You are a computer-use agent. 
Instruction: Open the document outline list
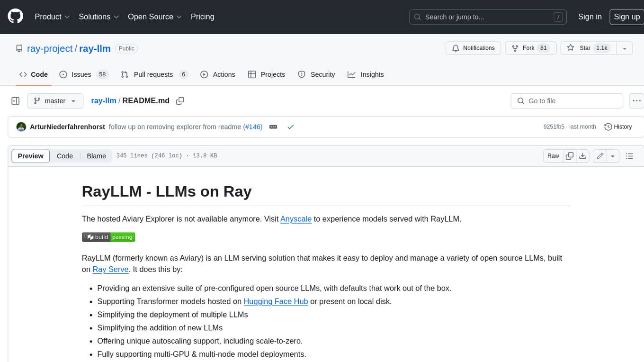click(x=629, y=156)
